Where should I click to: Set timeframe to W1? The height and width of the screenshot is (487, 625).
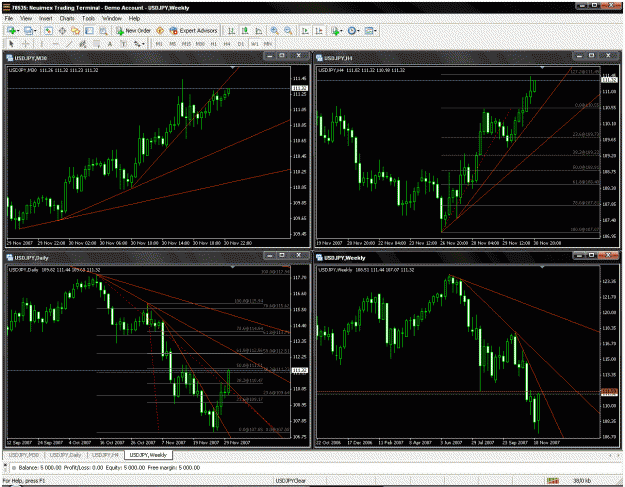point(255,44)
